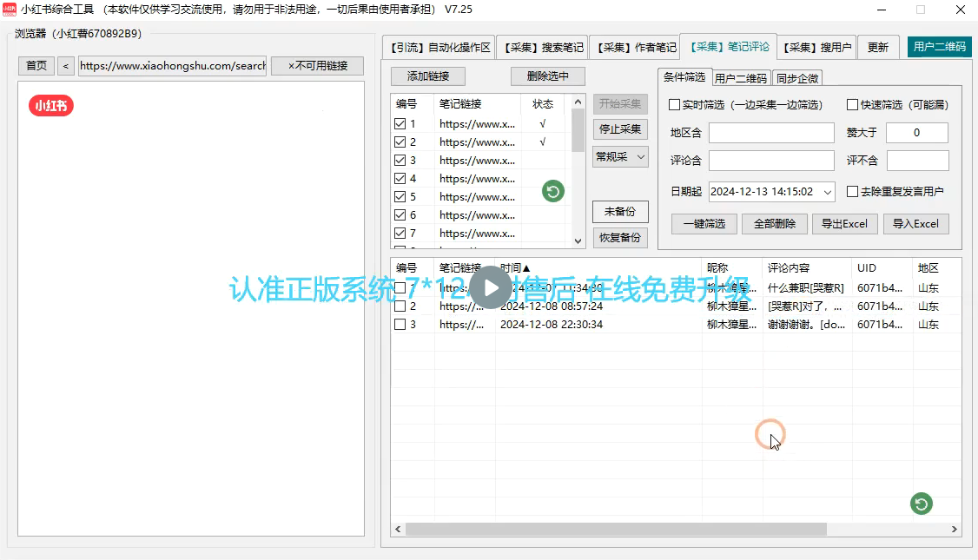Click right arrow of horizontal scrollbar

point(955,529)
